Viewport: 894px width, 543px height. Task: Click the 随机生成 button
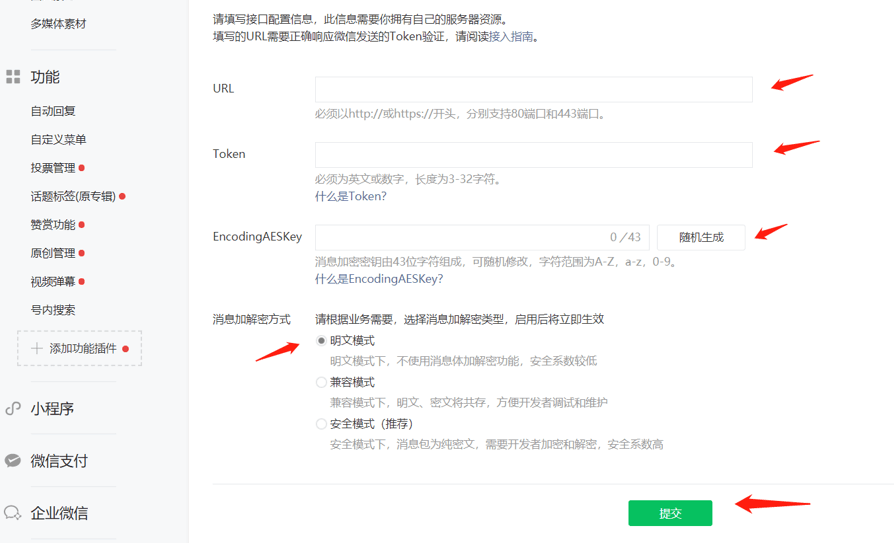click(701, 237)
